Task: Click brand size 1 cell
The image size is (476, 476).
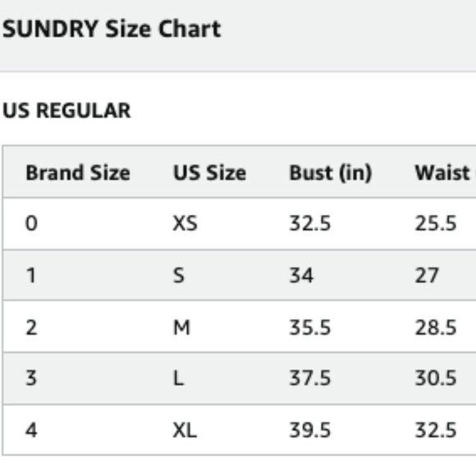Action: (x=31, y=276)
